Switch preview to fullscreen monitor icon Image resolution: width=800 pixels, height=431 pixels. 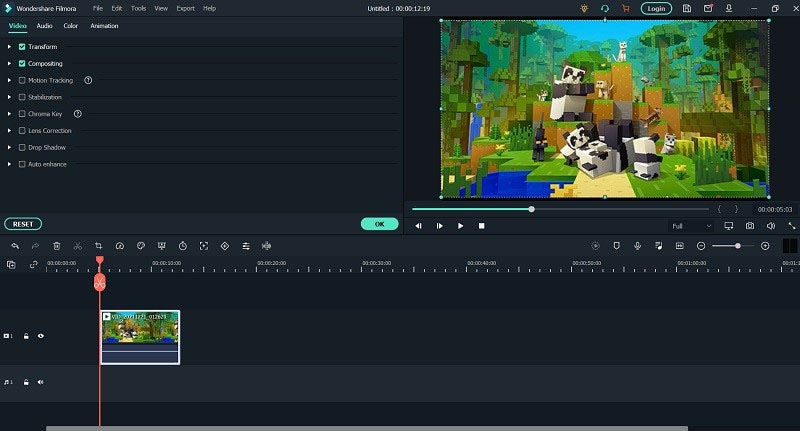[729, 225]
